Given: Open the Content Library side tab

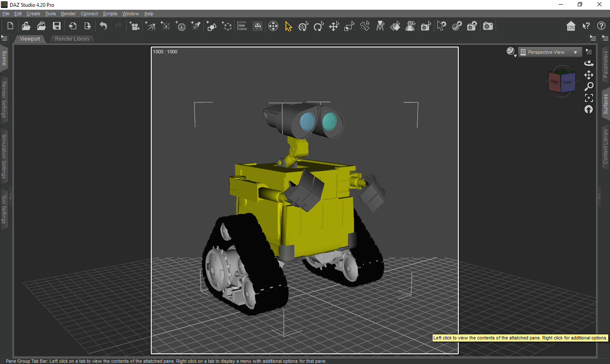Looking at the screenshot, I should pos(606,146).
